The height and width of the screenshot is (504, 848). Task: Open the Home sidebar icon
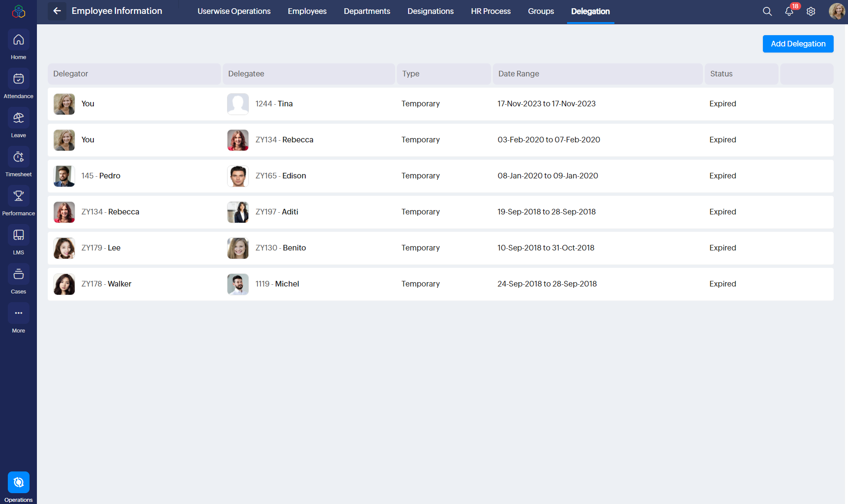(x=18, y=40)
